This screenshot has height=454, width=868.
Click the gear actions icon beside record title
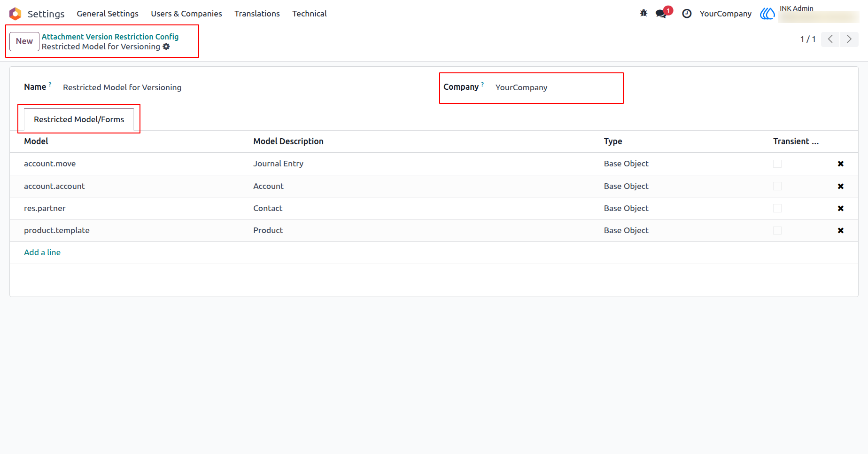[x=166, y=47]
